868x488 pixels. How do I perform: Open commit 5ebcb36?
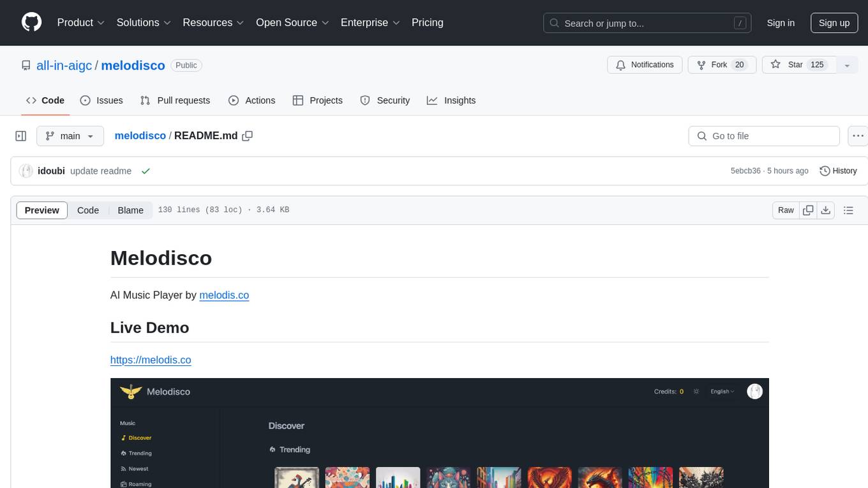tap(745, 171)
